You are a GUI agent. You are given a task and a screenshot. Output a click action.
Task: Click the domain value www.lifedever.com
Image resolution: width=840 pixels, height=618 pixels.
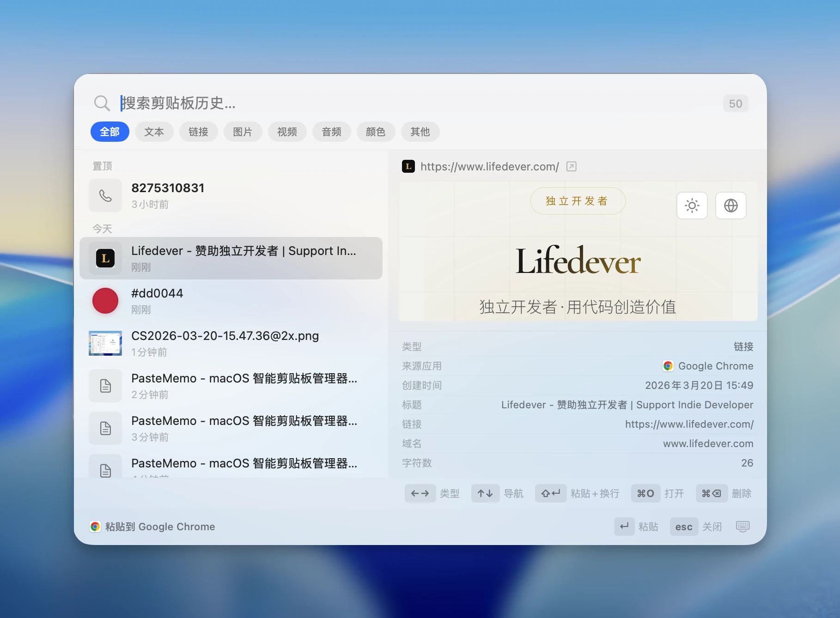click(708, 443)
